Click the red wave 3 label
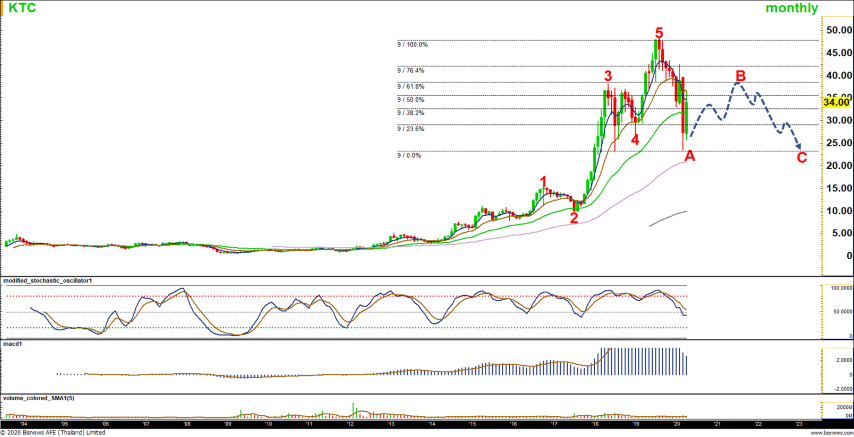The image size is (854, 437). (x=607, y=76)
